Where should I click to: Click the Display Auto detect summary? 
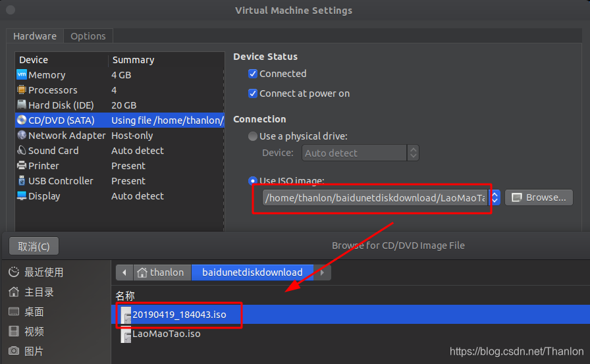coord(138,196)
